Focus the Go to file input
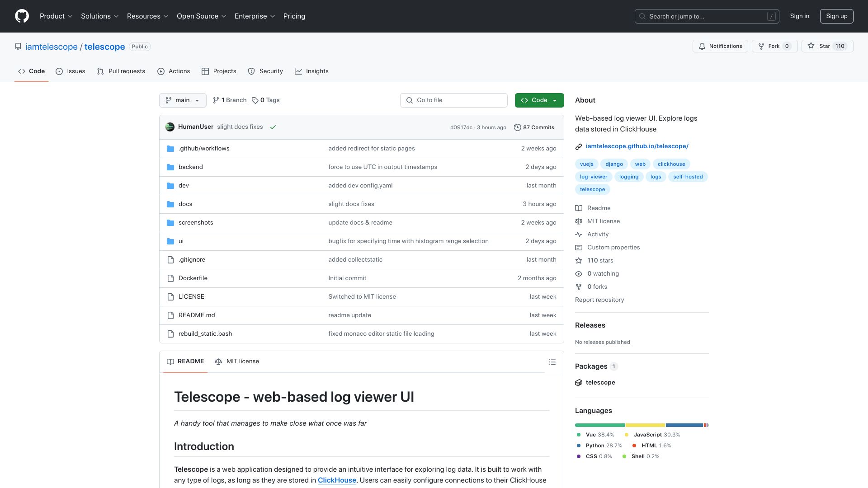 [x=454, y=100]
